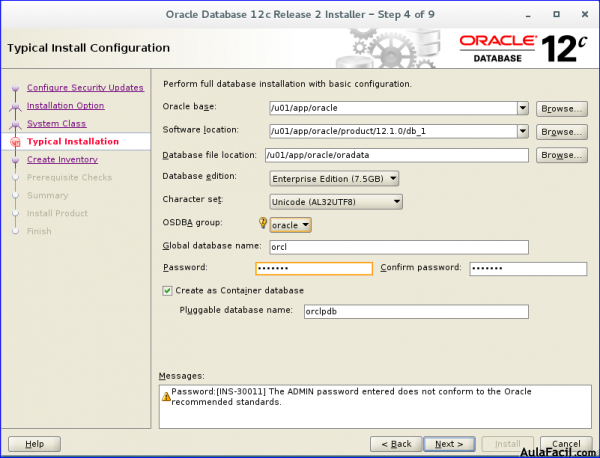Click the Global database name field

(399, 247)
